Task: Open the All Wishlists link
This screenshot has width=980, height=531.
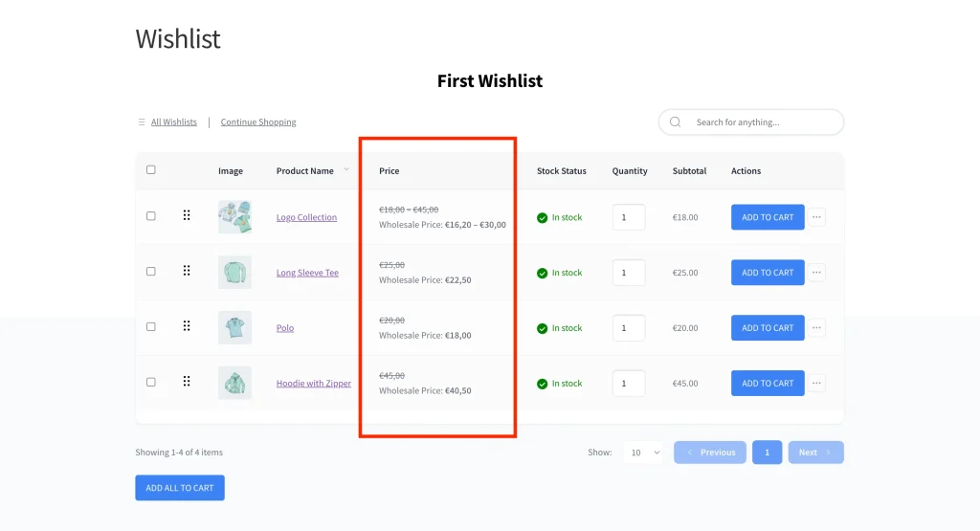Action: click(x=174, y=122)
